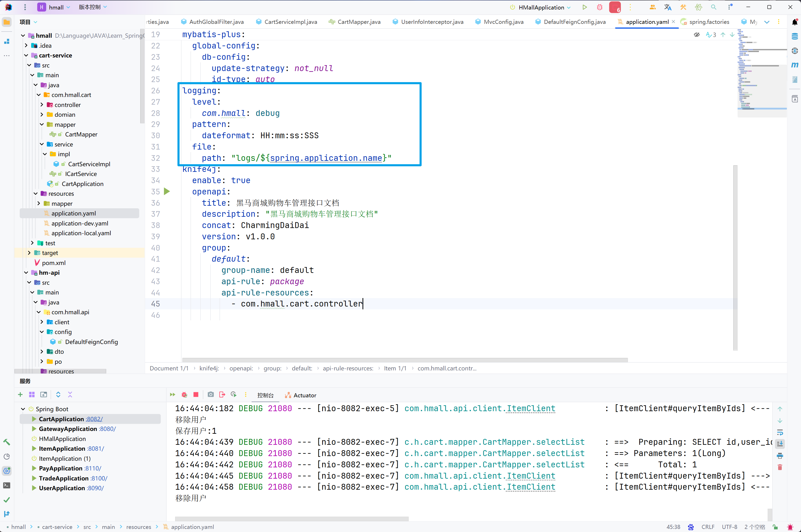Open the Database tool window icon
The image size is (801, 532).
795,36
